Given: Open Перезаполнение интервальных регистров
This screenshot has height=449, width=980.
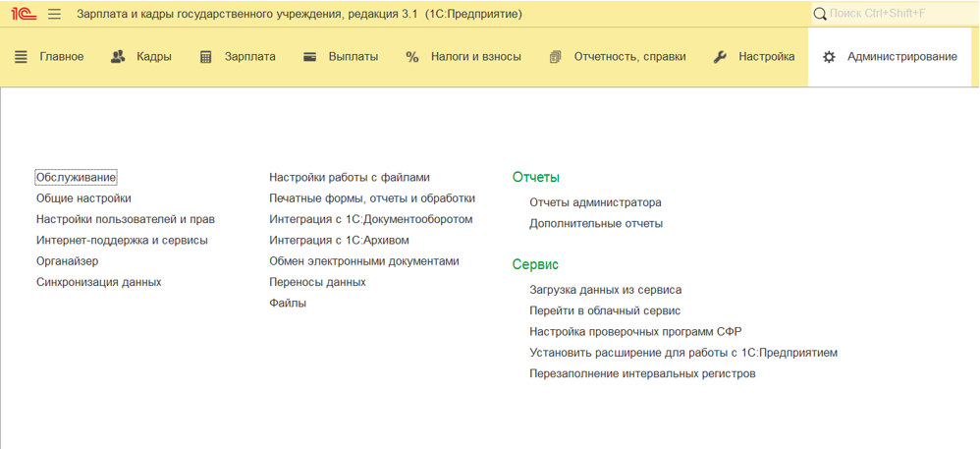Looking at the screenshot, I should 642,373.
